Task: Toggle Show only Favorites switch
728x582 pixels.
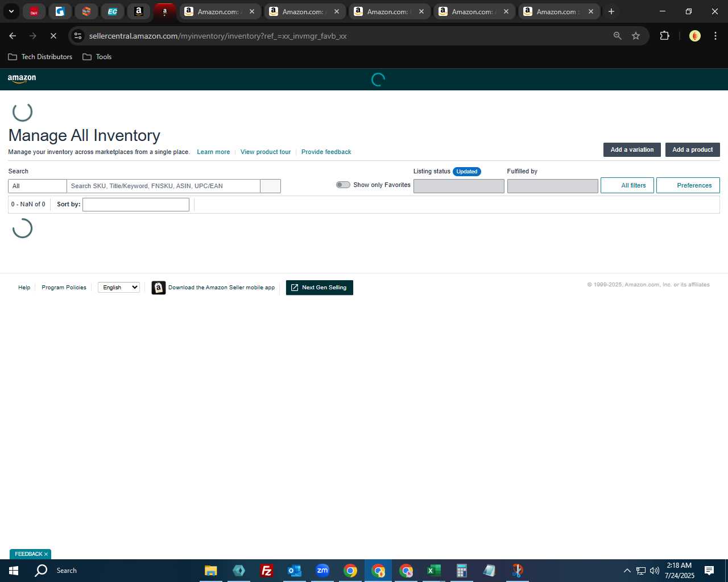Action: click(343, 185)
